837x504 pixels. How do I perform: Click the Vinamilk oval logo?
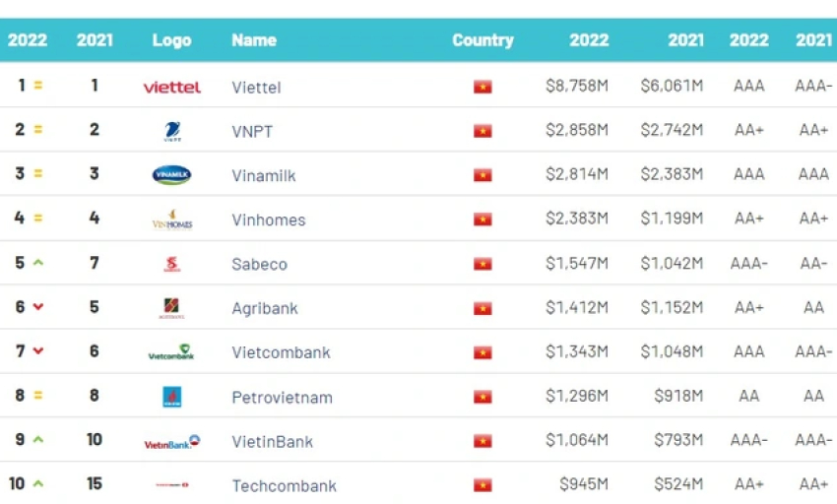(172, 174)
